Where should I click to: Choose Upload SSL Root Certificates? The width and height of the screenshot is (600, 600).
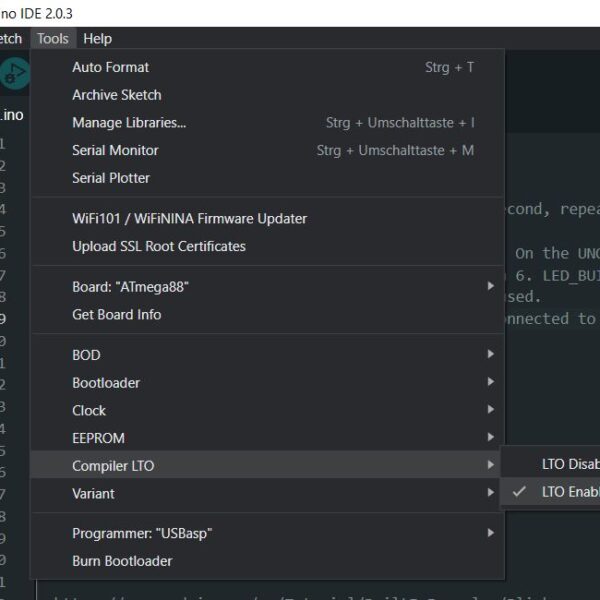pos(159,246)
